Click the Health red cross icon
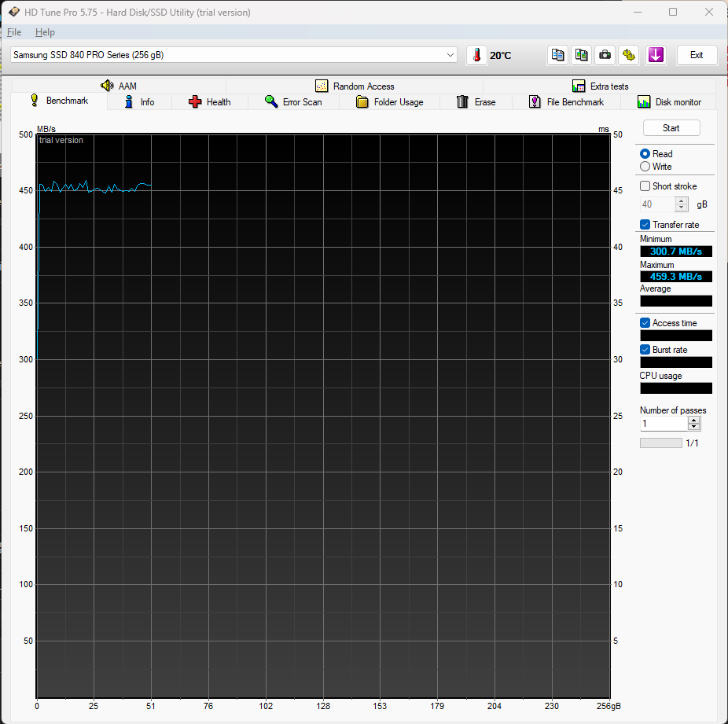 click(x=195, y=101)
